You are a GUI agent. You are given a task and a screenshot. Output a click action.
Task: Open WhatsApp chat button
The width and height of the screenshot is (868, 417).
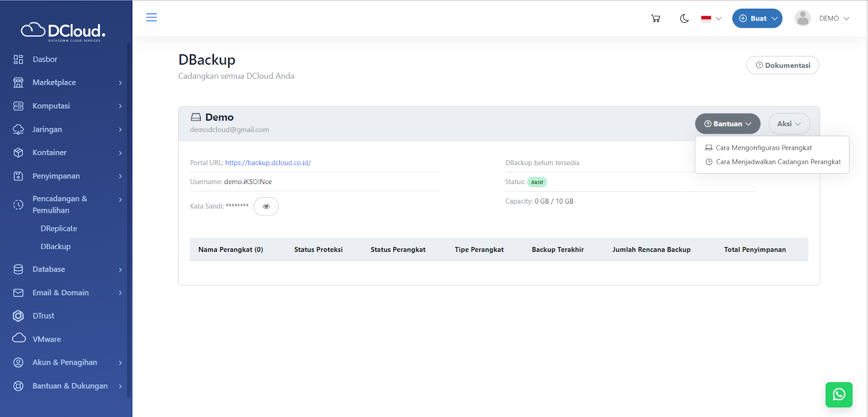pyautogui.click(x=839, y=395)
